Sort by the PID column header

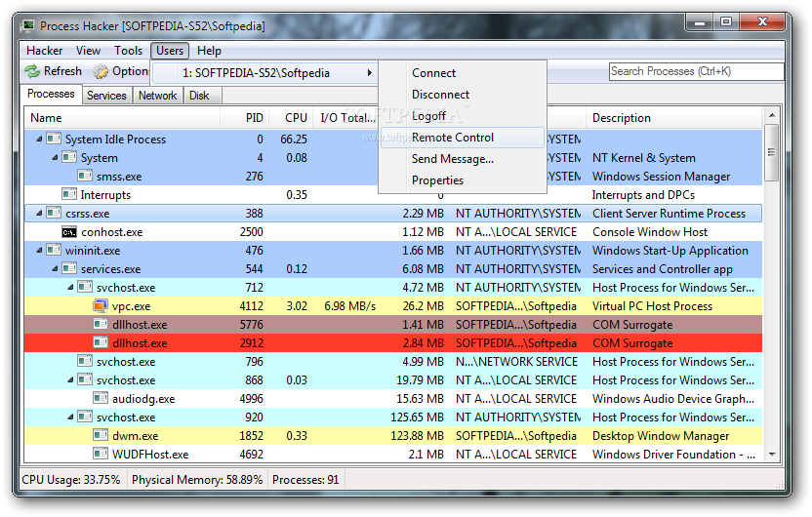pyautogui.click(x=243, y=118)
